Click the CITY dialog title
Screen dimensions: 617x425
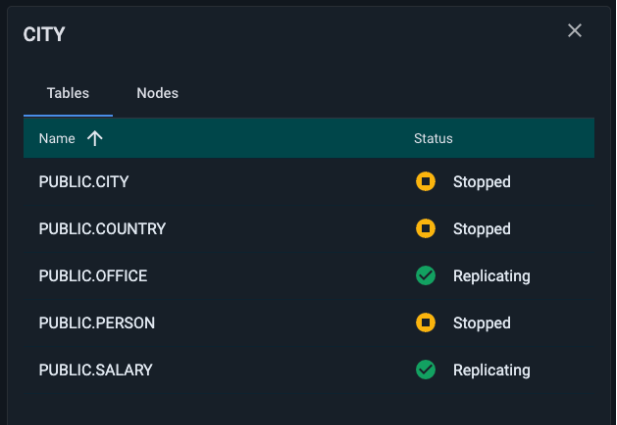(x=44, y=35)
